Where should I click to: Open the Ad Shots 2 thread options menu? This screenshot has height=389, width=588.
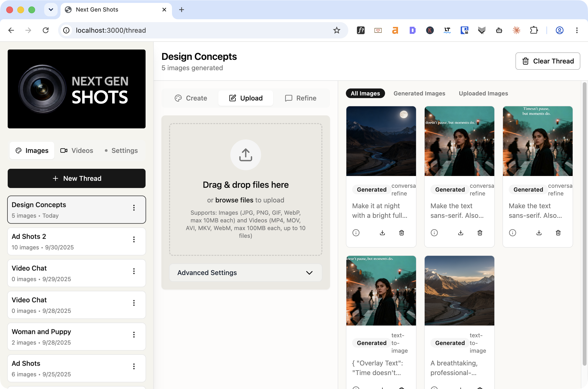[134, 240]
